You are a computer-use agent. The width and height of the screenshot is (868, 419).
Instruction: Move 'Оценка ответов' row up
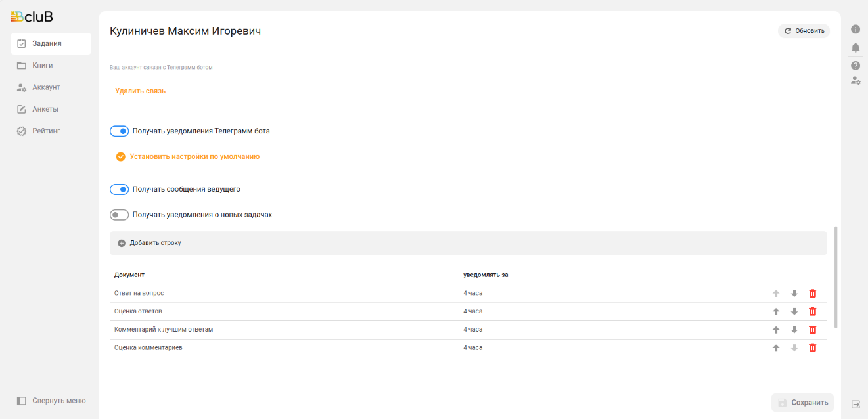775,312
